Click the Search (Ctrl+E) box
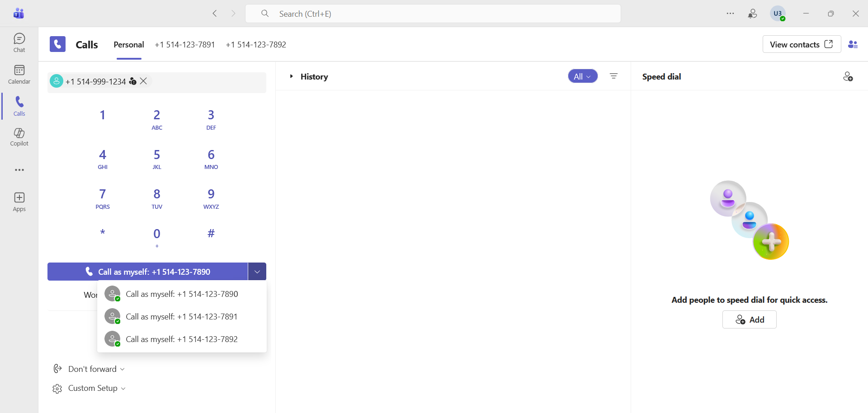This screenshot has width=868, height=413. (x=433, y=14)
